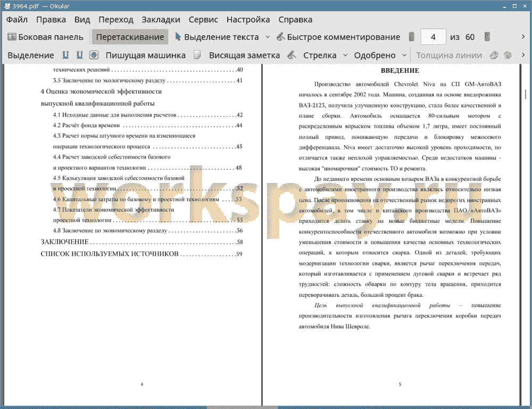Toggle the Боковая панель sidebar button
This screenshot has height=409, width=532.
(45, 37)
